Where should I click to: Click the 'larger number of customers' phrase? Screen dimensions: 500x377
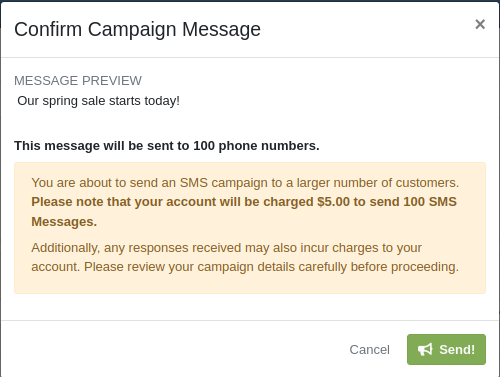pos(378,183)
